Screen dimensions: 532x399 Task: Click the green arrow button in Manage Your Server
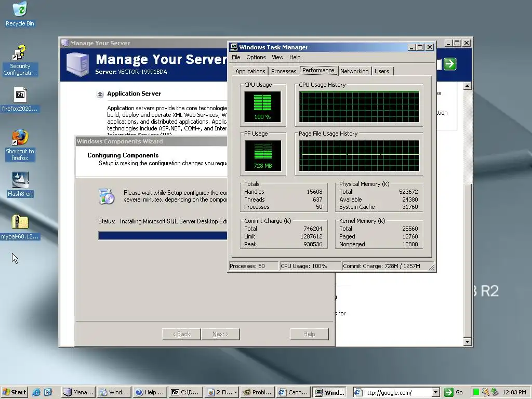(x=450, y=64)
